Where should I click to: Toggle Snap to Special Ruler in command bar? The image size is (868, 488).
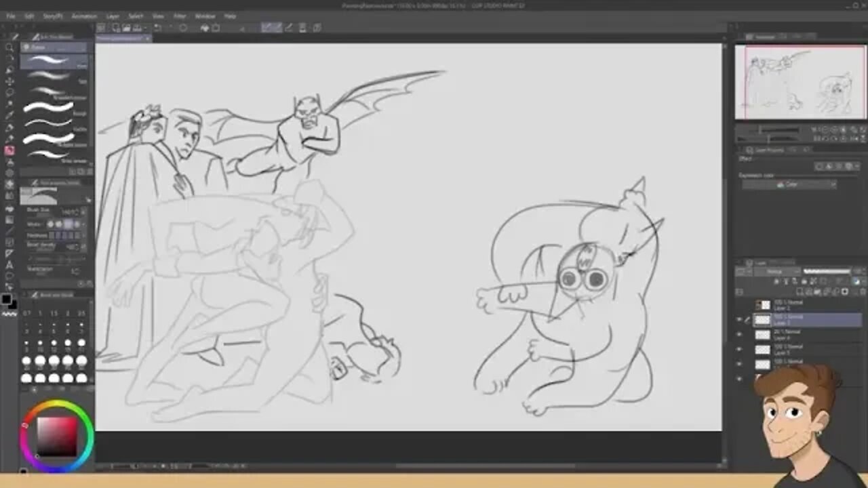click(x=277, y=28)
